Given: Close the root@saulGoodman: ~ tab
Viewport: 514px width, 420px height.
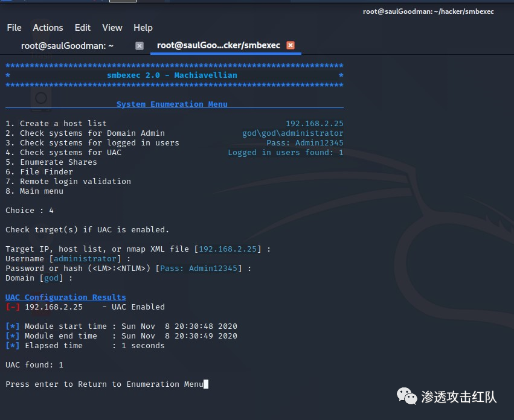Looking at the screenshot, I should (140, 46).
